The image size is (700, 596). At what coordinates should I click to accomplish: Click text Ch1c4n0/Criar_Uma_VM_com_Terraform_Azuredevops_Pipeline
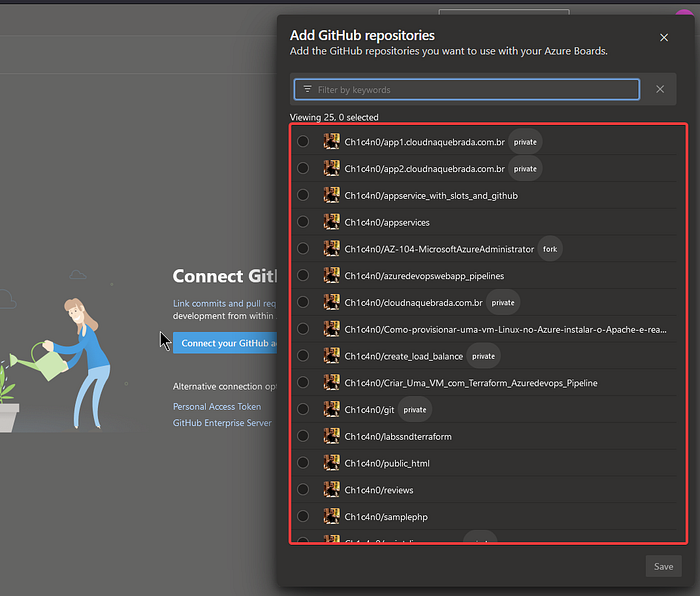471,383
